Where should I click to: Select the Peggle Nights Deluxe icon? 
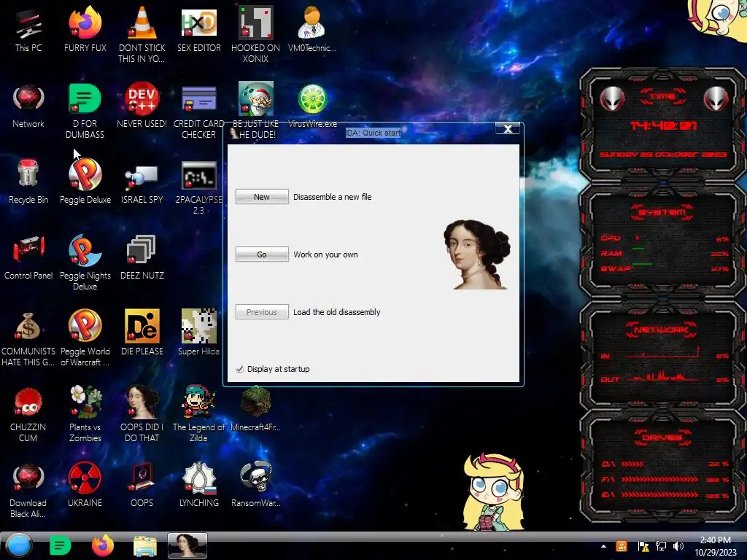click(x=85, y=262)
